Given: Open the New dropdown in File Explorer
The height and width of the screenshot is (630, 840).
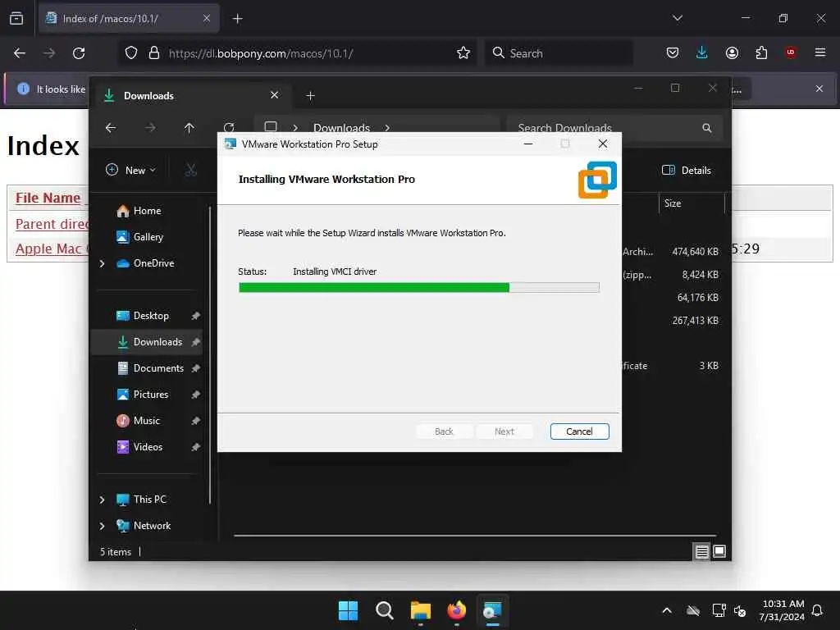Looking at the screenshot, I should coord(131,171).
